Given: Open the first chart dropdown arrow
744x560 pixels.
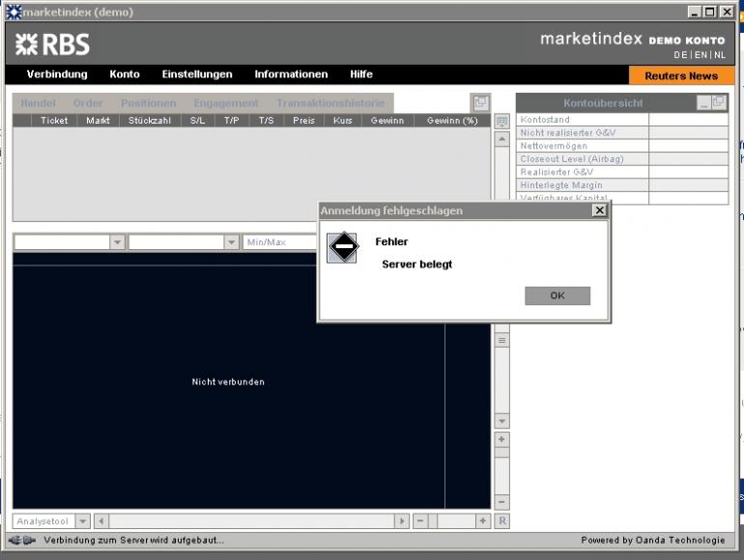Looking at the screenshot, I should 117,242.
